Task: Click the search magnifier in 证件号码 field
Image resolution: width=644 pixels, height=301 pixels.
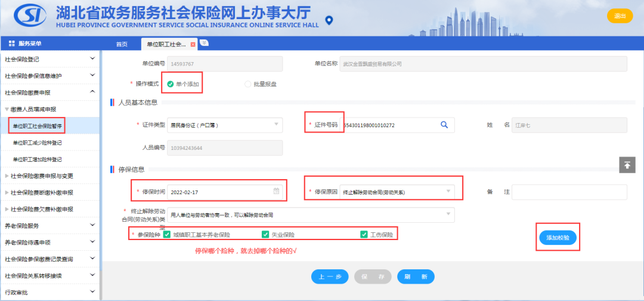Action: pos(444,125)
